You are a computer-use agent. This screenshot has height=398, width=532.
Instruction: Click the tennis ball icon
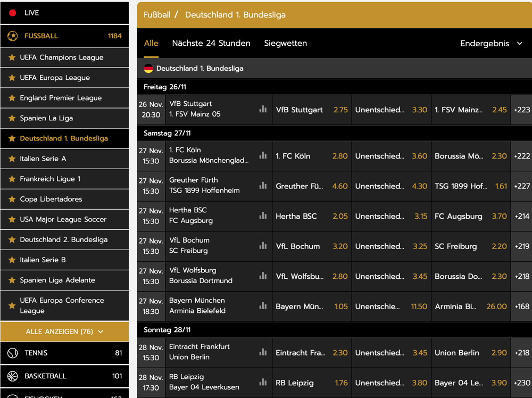[x=13, y=353]
